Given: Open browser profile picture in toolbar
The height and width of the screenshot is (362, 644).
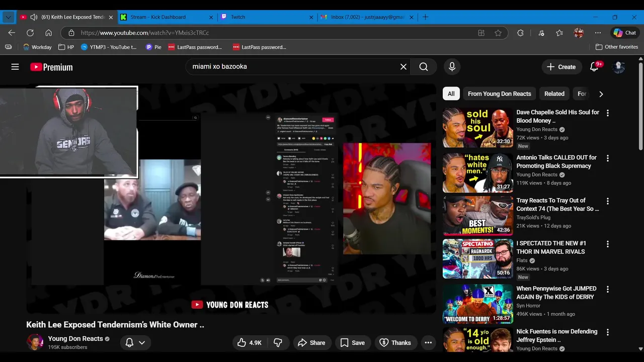Looking at the screenshot, I should (x=579, y=33).
